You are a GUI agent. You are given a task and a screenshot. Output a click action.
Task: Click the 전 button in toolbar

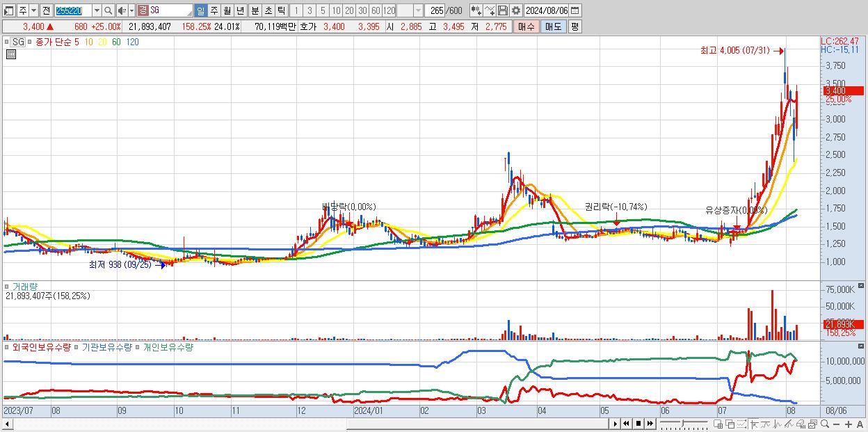46,10
